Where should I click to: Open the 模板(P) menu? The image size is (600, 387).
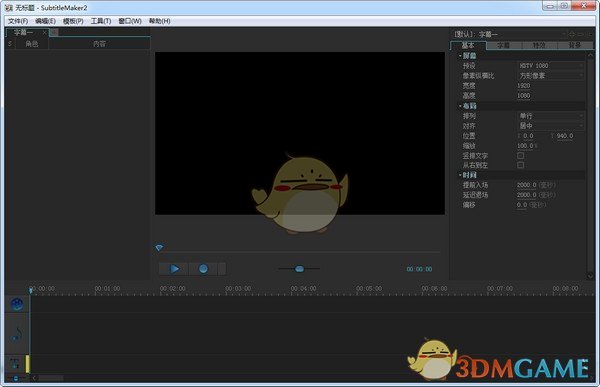click(x=73, y=21)
